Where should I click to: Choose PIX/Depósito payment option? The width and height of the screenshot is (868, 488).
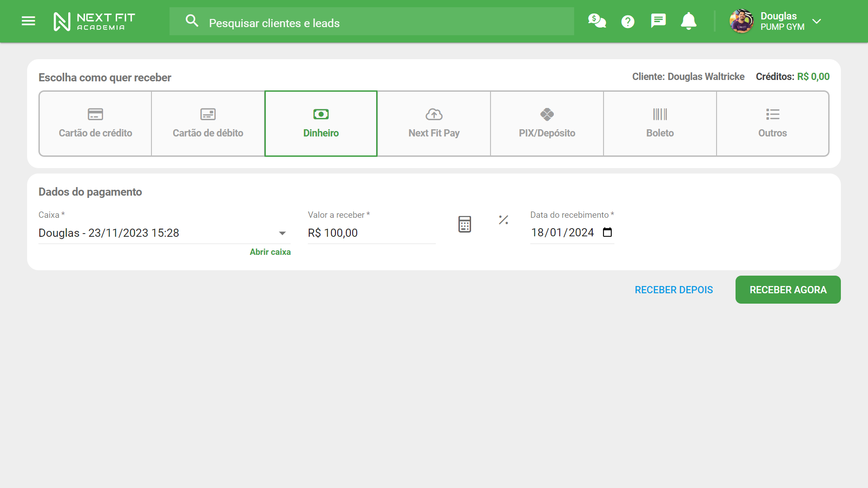[x=547, y=123]
